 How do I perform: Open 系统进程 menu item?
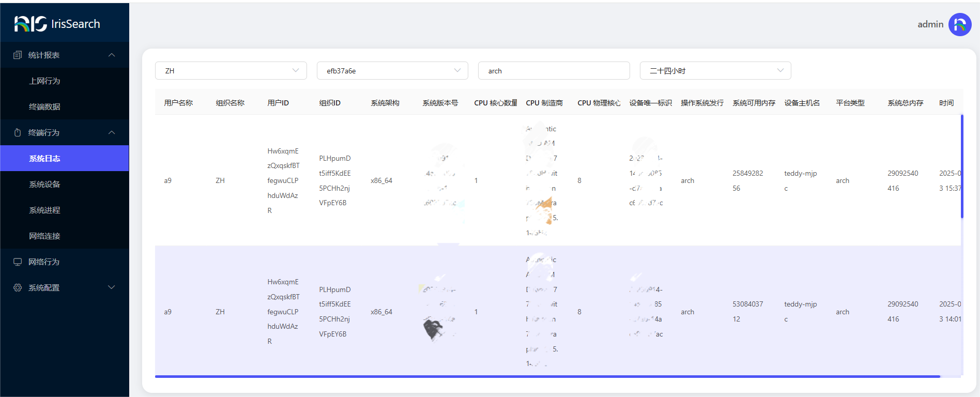coord(65,210)
